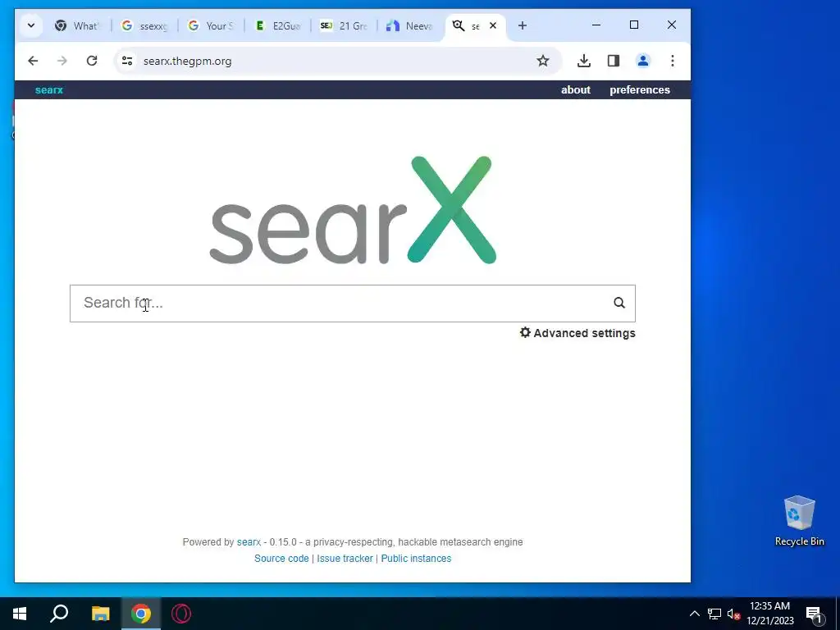Image resolution: width=840 pixels, height=630 pixels.
Task: Open the clock showing 12:35 AM
Action: pyautogui.click(x=769, y=614)
